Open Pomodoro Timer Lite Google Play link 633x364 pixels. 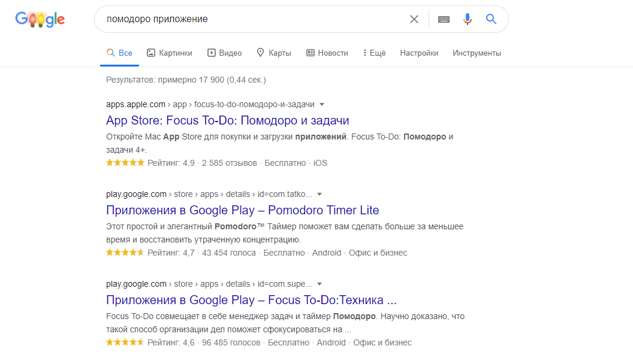[x=242, y=210]
